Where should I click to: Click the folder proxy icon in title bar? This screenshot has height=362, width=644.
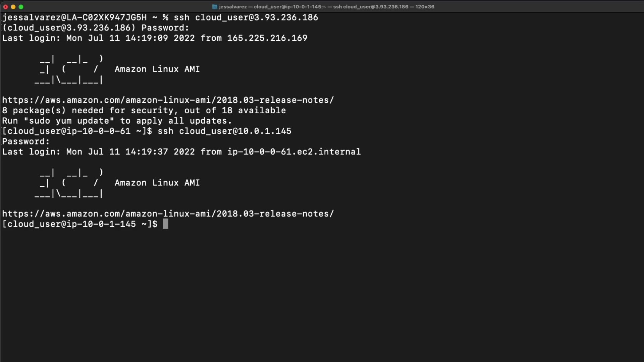coord(215,7)
